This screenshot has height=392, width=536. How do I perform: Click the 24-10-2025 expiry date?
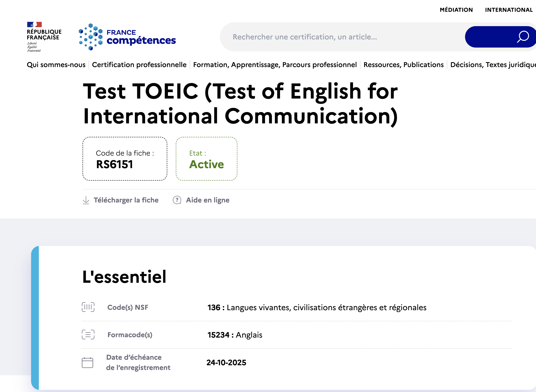pyautogui.click(x=226, y=362)
